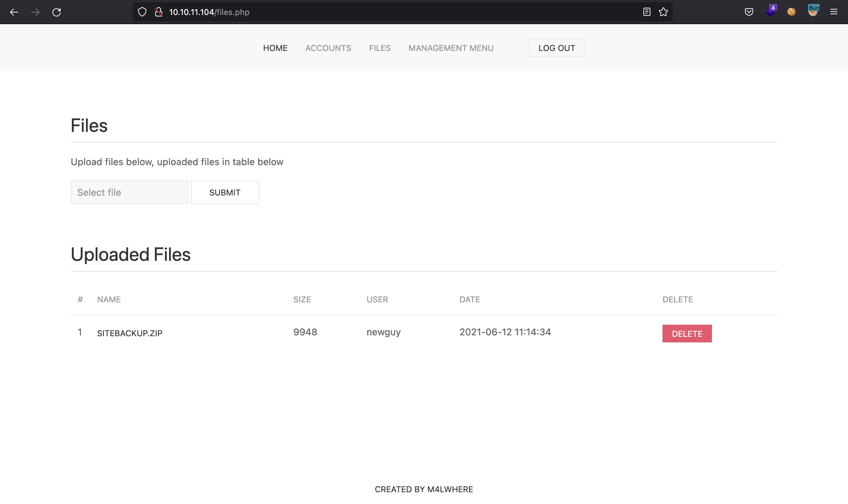Click the row number 1 cell
This screenshot has width=848, height=504.
click(x=80, y=332)
